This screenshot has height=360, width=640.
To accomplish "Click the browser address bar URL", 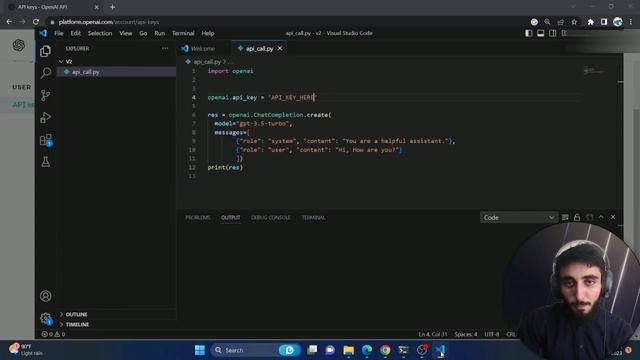I will pos(109,22).
